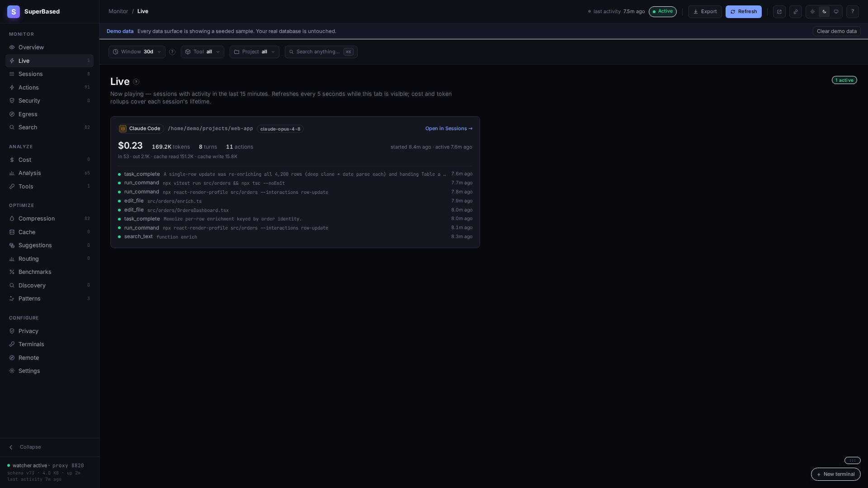
Task: Click the $0.23 cost value
Action: (x=130, y=146)
